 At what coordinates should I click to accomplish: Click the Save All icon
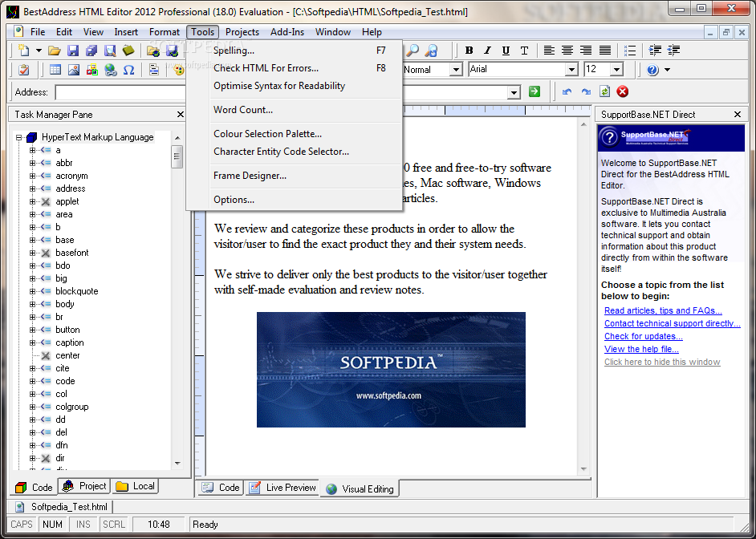pos(91,50)
